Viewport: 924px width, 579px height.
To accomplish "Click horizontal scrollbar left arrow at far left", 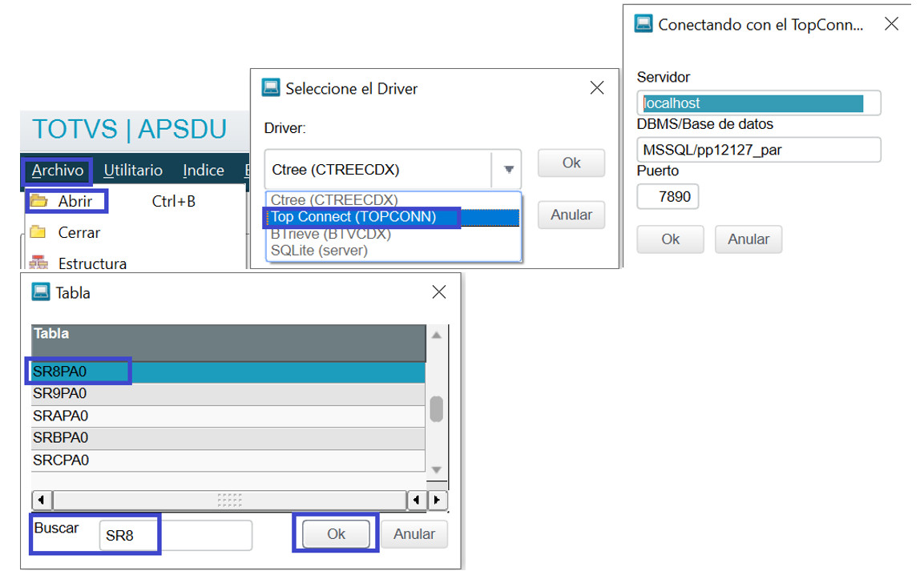I will click(41, 500).
